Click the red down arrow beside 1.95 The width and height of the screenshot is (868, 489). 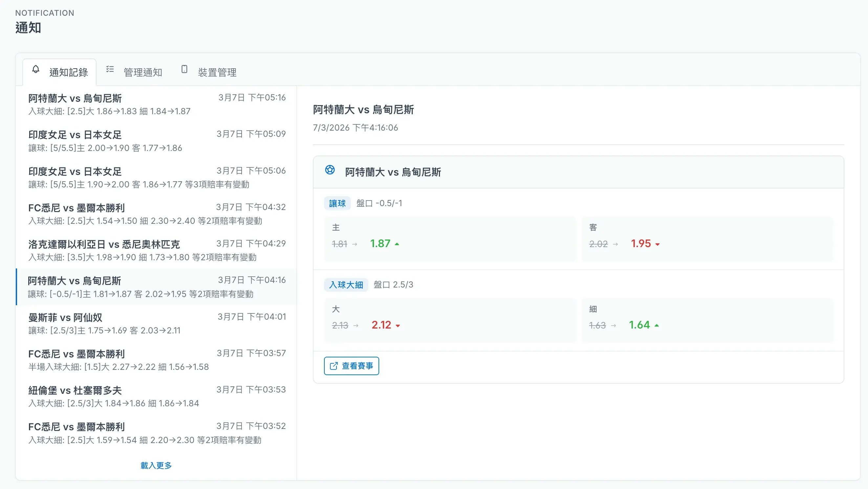[x=658, y=244]
